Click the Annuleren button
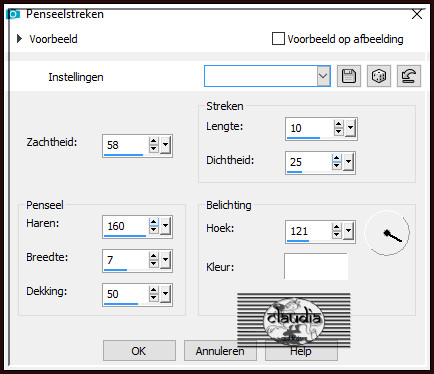The image size is (434, 374). click(220, 351)
